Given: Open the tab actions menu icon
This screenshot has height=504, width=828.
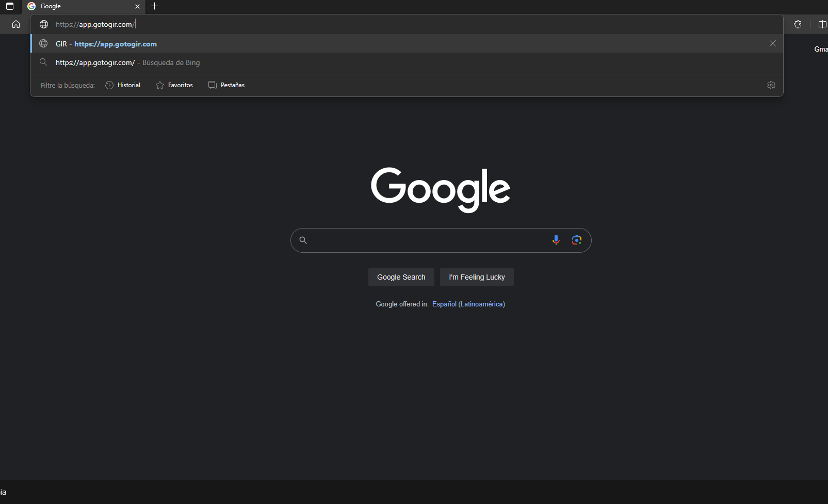Looking at the screenshot, I should (10, 6).
